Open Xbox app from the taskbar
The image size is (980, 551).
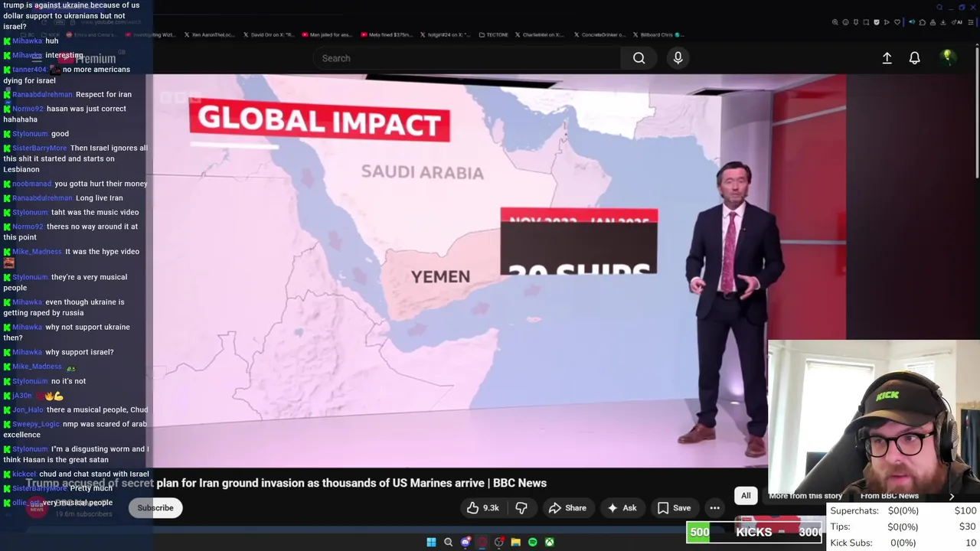coord(549,542)
